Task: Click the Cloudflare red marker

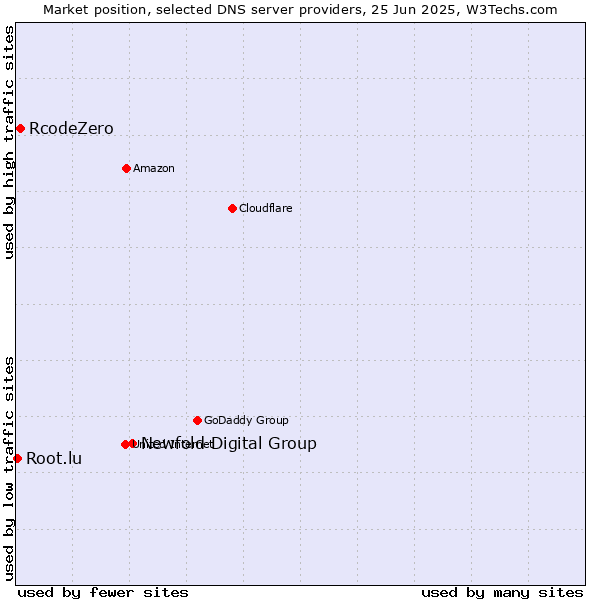Action: pos(232,209)
